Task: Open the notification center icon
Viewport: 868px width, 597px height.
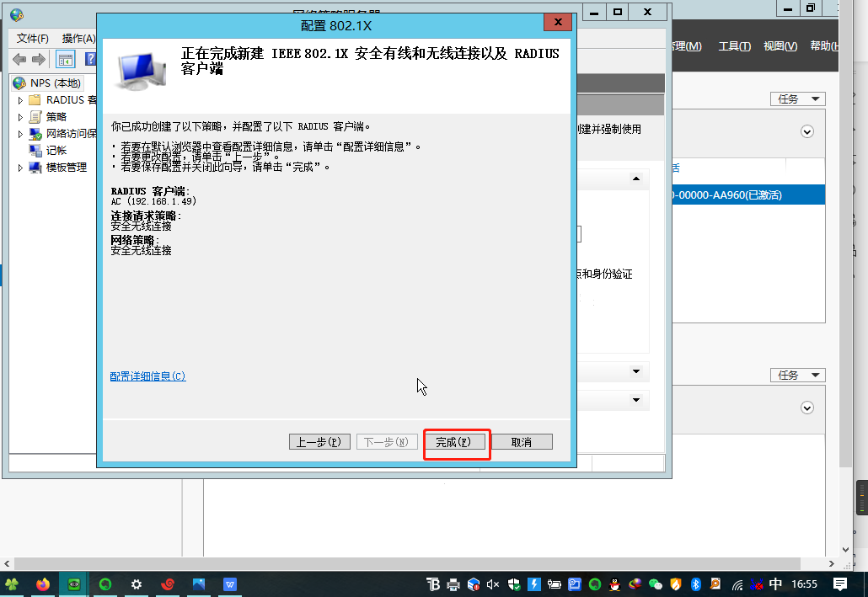Action: 839,584
